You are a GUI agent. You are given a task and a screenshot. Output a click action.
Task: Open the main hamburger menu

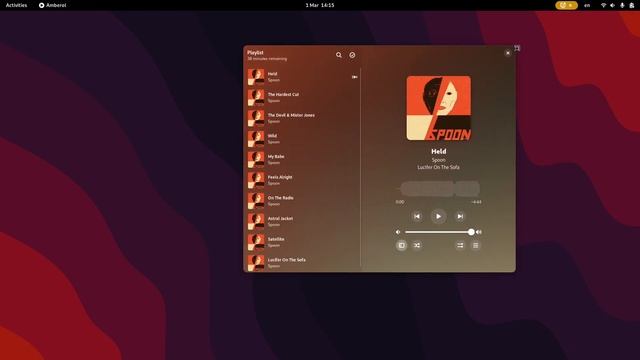coord(476,245)
